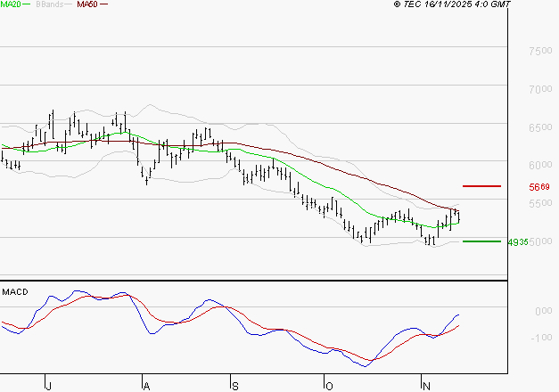Click the green MA20 legend line swatch

tap(29, 4)
